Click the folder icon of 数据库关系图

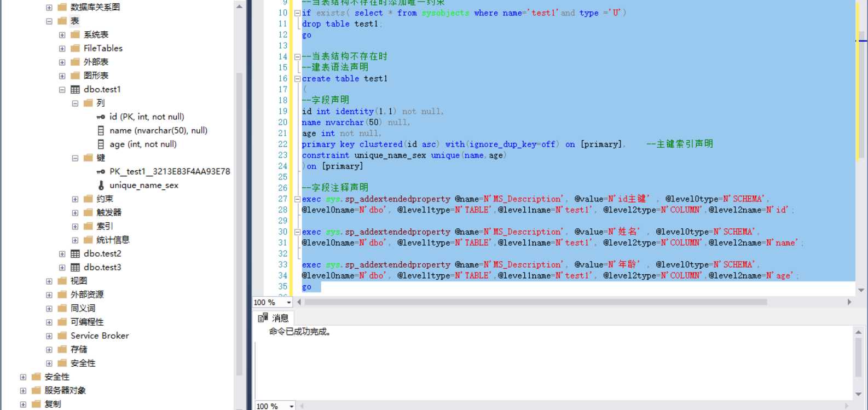(62, 7)
